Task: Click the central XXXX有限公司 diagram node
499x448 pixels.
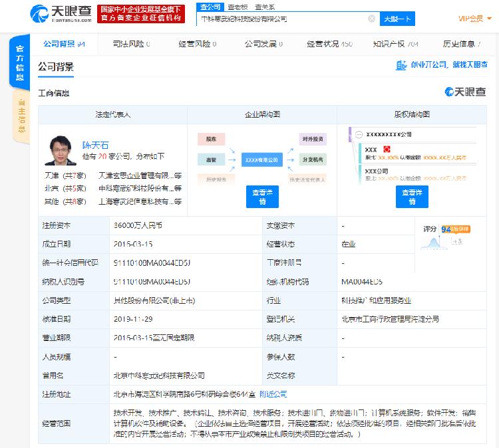Action: [x=261, y=160]
